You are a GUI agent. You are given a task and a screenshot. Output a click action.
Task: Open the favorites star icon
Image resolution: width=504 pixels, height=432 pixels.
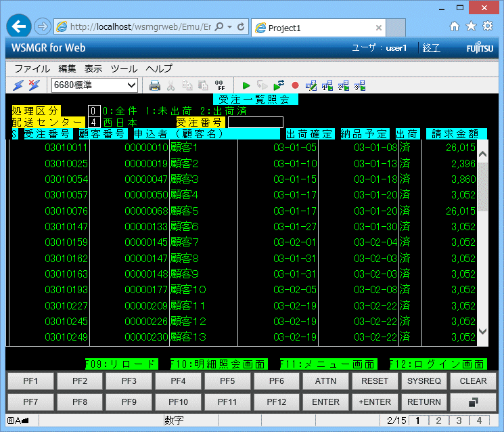471,26
